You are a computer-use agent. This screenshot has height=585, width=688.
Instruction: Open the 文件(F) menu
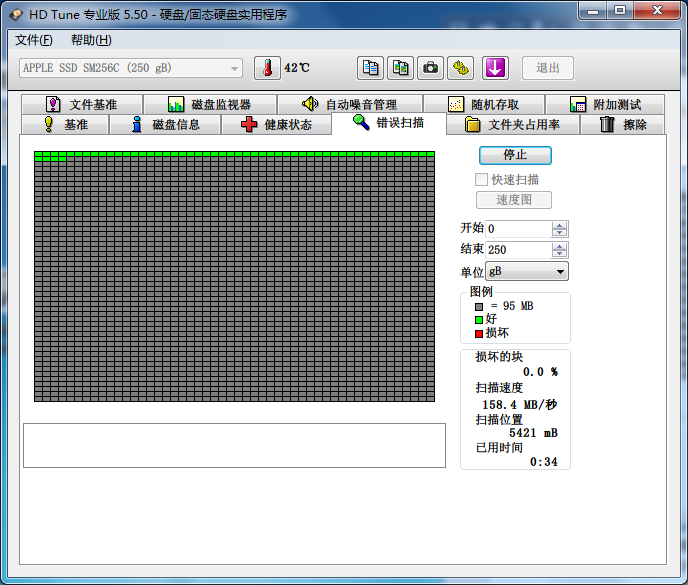[x=34, y=40]
